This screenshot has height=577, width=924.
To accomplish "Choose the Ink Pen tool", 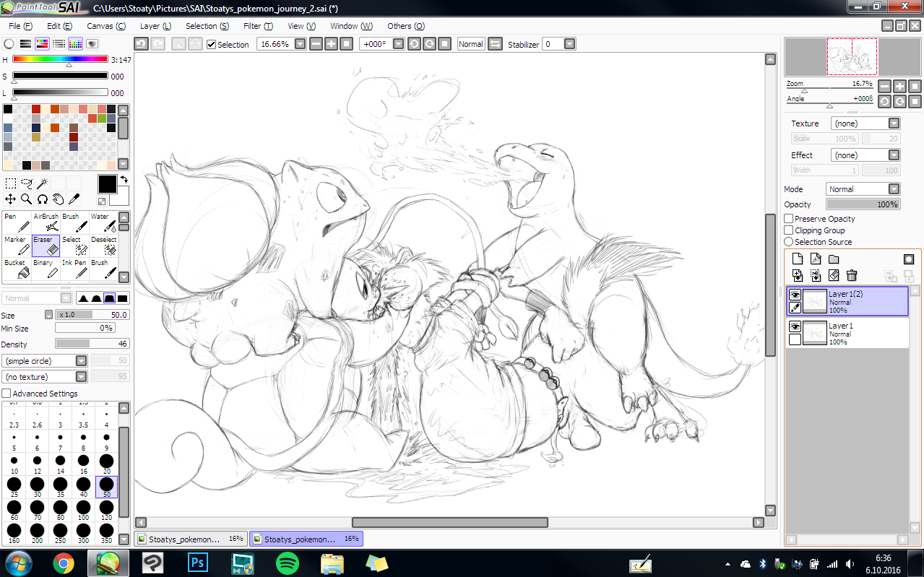I will point(75,269).
